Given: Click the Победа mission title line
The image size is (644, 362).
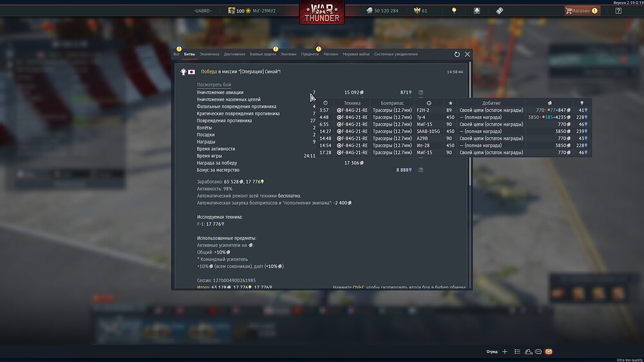Looking at the screenshot, I should [241, 71].
